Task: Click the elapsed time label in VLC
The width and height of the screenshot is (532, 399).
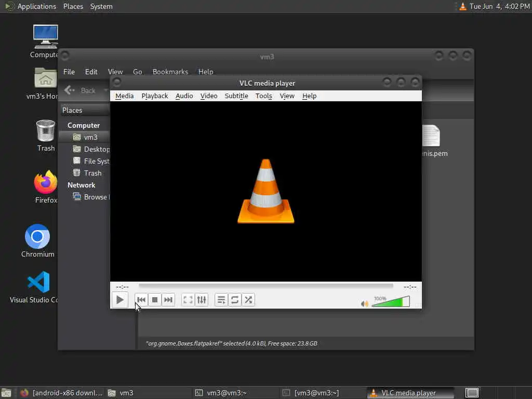Action: point(123,287)
